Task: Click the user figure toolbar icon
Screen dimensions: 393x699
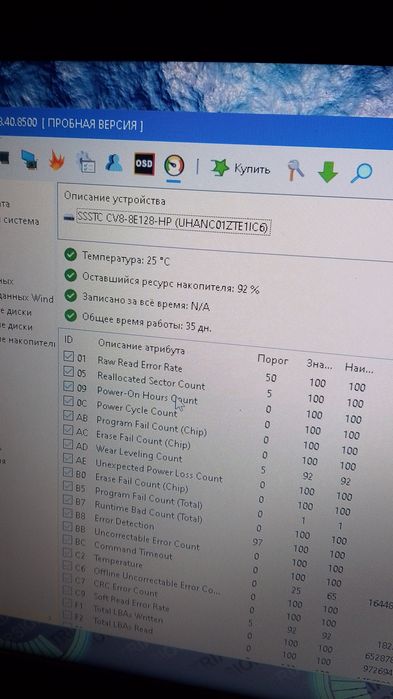Action: click(x=114, y=163)
